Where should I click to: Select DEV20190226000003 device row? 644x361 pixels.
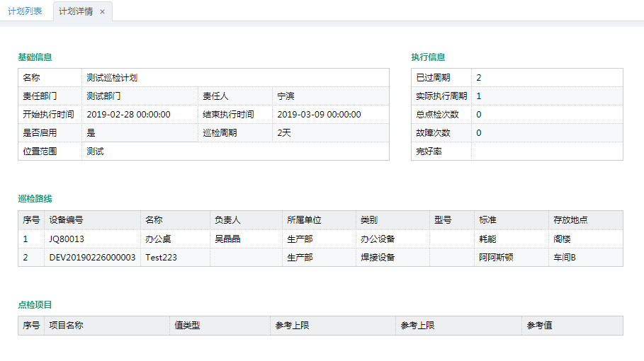pyautogui.click(x=320, y=257)
